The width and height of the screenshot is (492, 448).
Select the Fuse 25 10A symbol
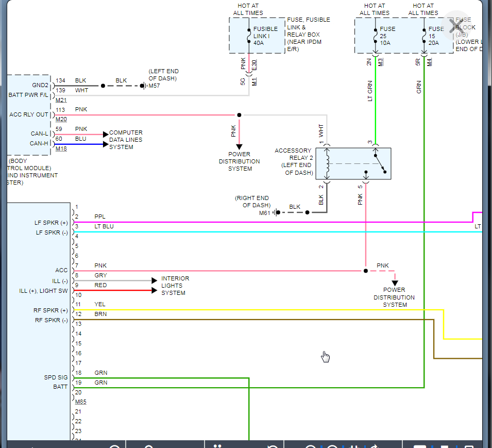click(375, 36)
